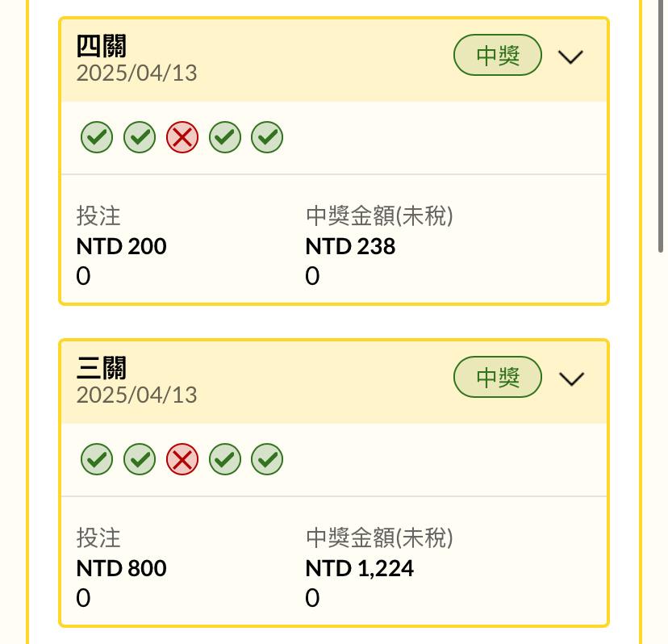Click the red cross icon in 四關 card
Image resolution: width=668 pixels, height=644 pixels.
tap(182, 137)
